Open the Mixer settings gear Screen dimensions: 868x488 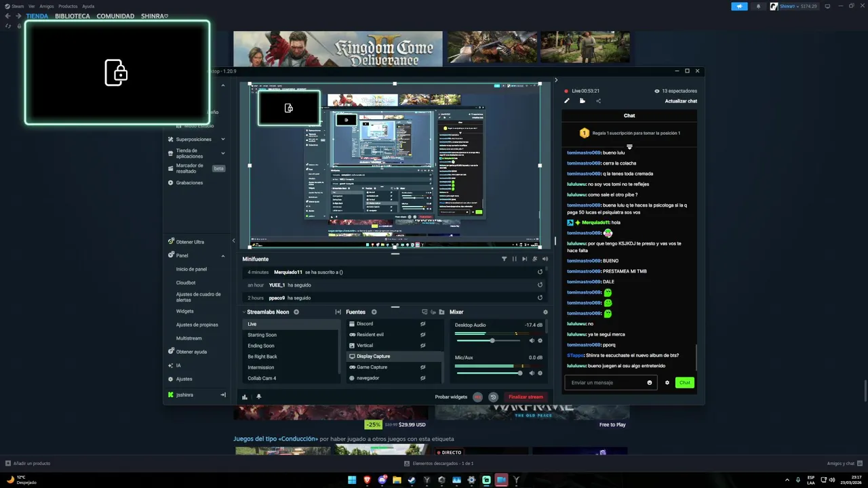[545, 312]
